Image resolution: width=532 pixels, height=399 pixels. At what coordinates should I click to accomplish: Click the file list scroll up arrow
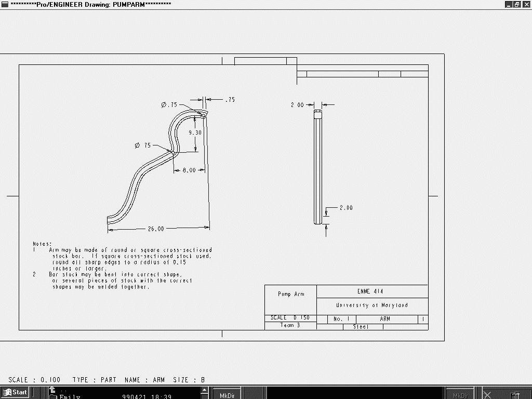204,390
